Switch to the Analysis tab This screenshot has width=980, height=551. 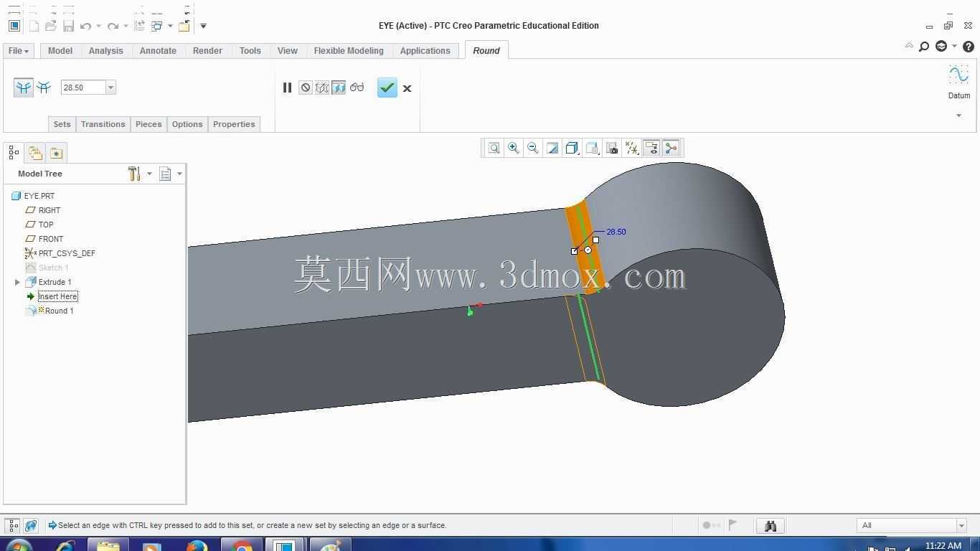[x=106, y=51]
